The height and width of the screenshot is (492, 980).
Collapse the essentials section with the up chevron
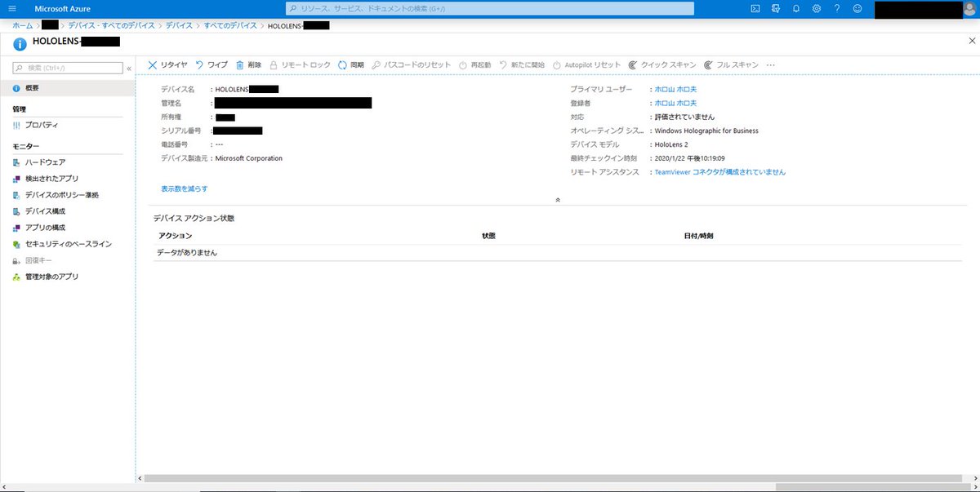pos(558,199)
